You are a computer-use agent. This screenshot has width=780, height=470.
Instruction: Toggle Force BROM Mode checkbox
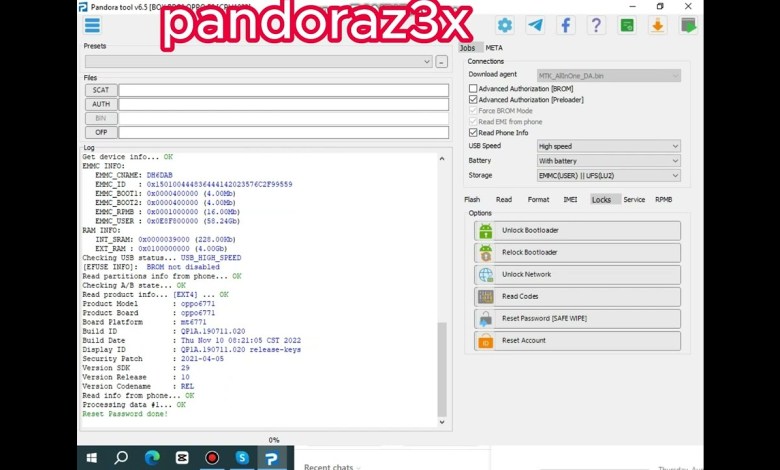473,110
